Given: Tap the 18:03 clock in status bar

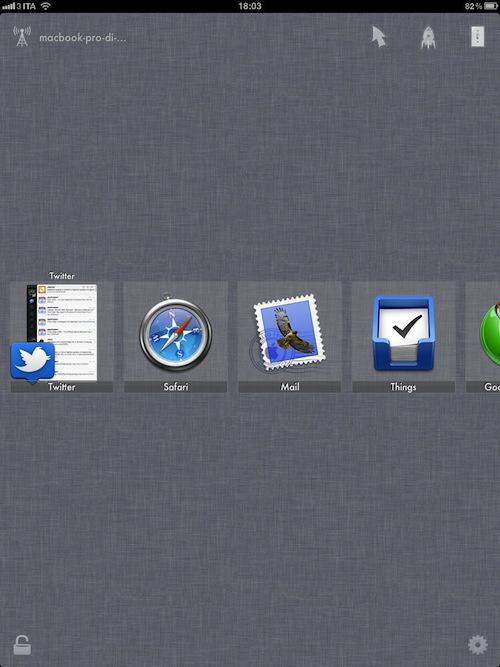Looking at the screenshot, I should 250,6.
